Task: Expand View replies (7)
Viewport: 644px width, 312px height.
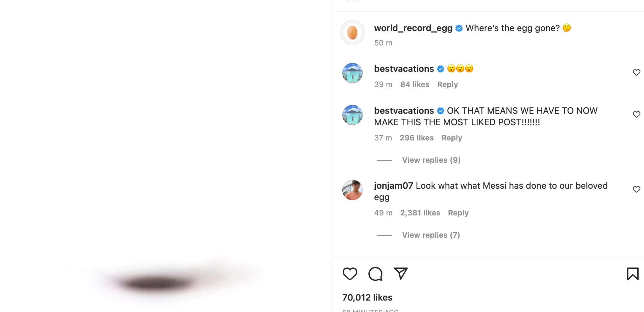Action: pyautogui.click(x=431, y=235)
